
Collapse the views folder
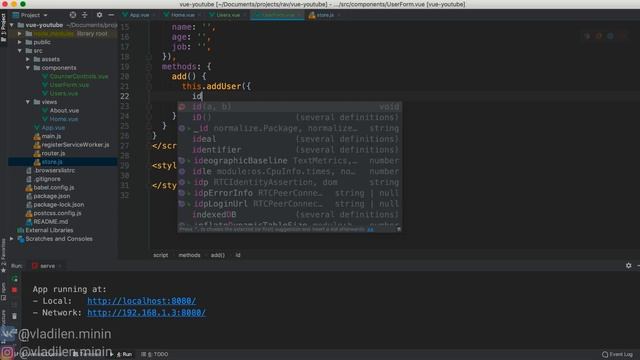coord(28,102)
